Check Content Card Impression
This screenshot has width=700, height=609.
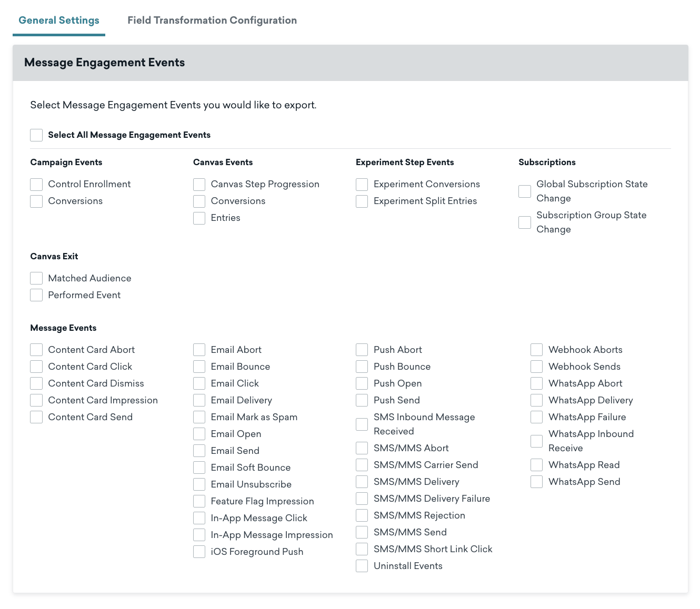(36, 400)
